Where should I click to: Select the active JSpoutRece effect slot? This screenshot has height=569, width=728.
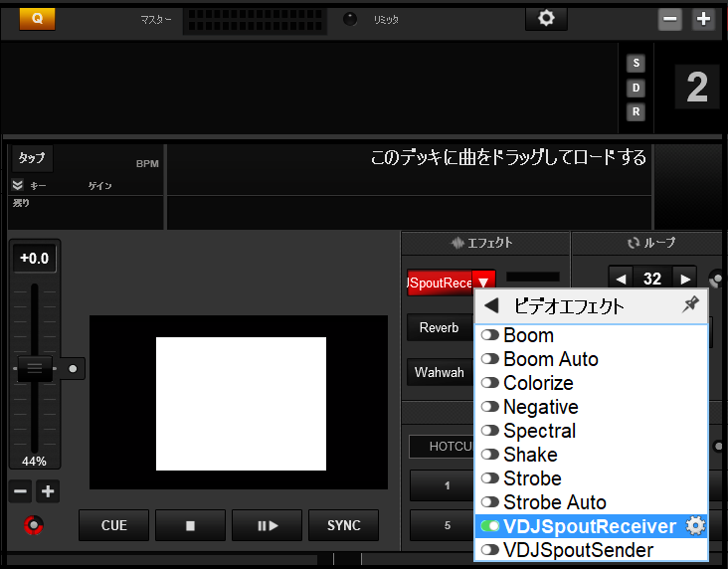(x=440, y=283)
